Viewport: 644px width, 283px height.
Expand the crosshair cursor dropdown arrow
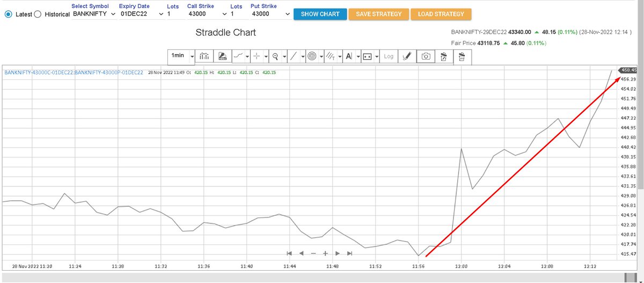click(266, 56)
